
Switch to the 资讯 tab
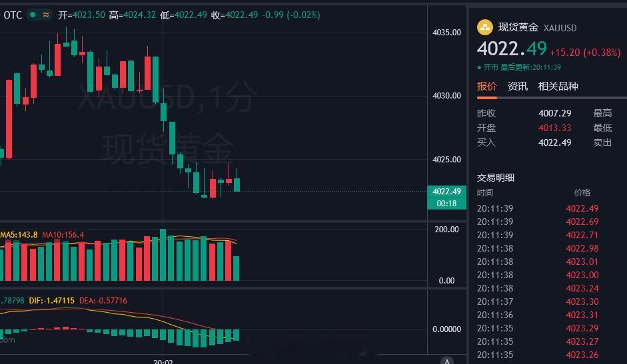pyautogui.click(x=518, y=86)
